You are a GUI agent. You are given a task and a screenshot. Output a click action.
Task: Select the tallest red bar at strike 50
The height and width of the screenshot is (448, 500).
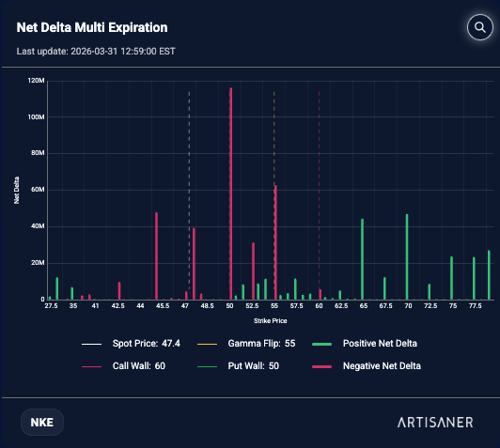231,193
